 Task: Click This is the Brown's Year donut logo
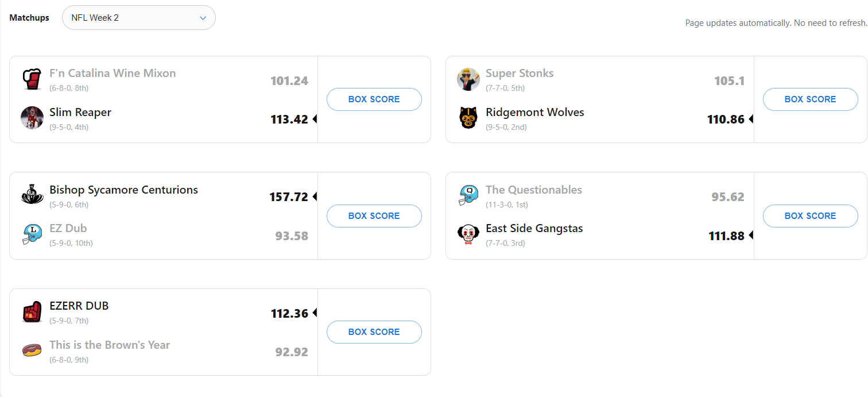coord(32,350)
